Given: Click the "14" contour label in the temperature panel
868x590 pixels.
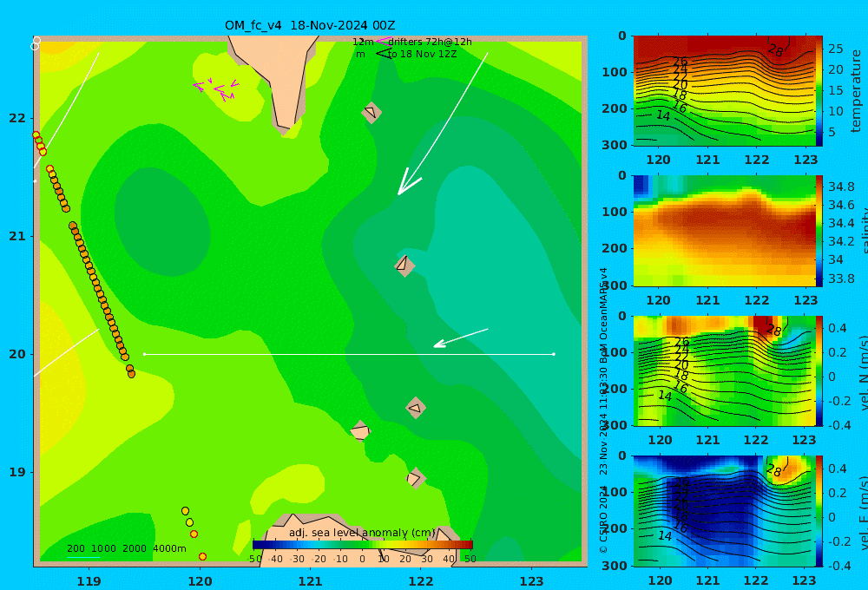Looking at the screenshot, I should click(663, 115).
